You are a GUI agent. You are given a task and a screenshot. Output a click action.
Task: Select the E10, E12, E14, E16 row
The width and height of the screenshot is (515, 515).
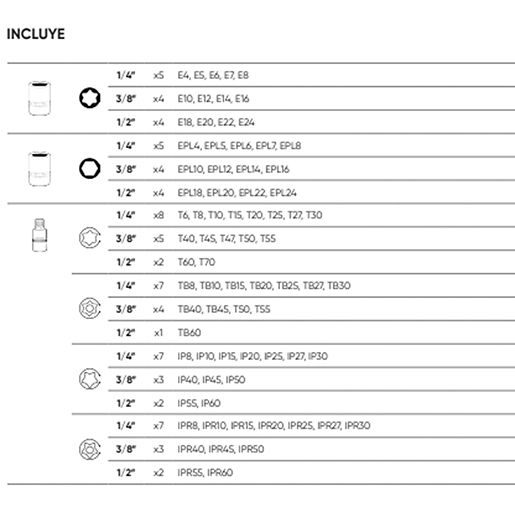coord(311,99)
